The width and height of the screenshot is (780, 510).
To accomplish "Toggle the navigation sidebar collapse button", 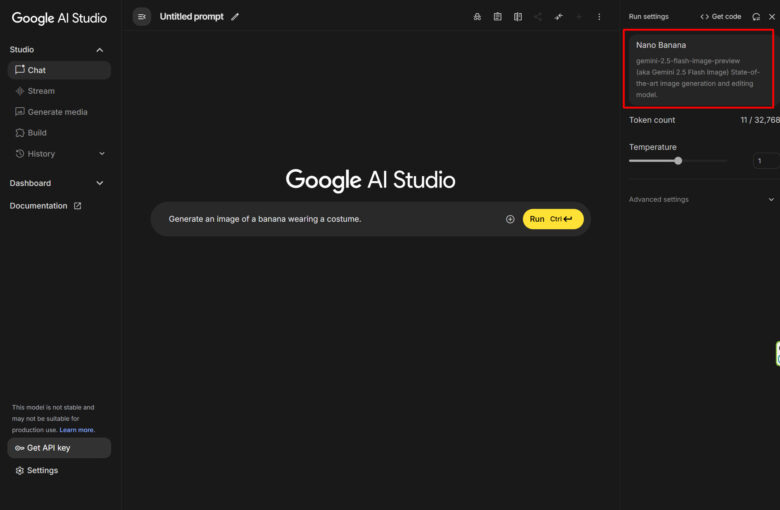I will click(142, 17).
